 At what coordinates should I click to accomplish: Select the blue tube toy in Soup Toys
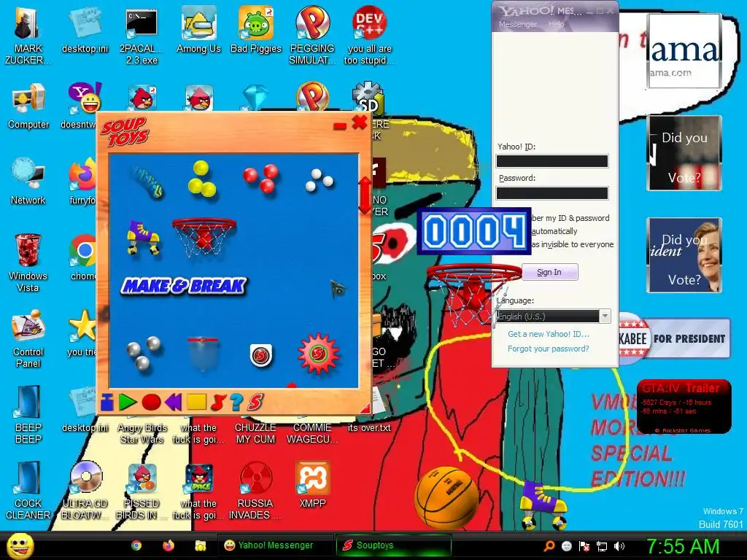pos(147,182)
